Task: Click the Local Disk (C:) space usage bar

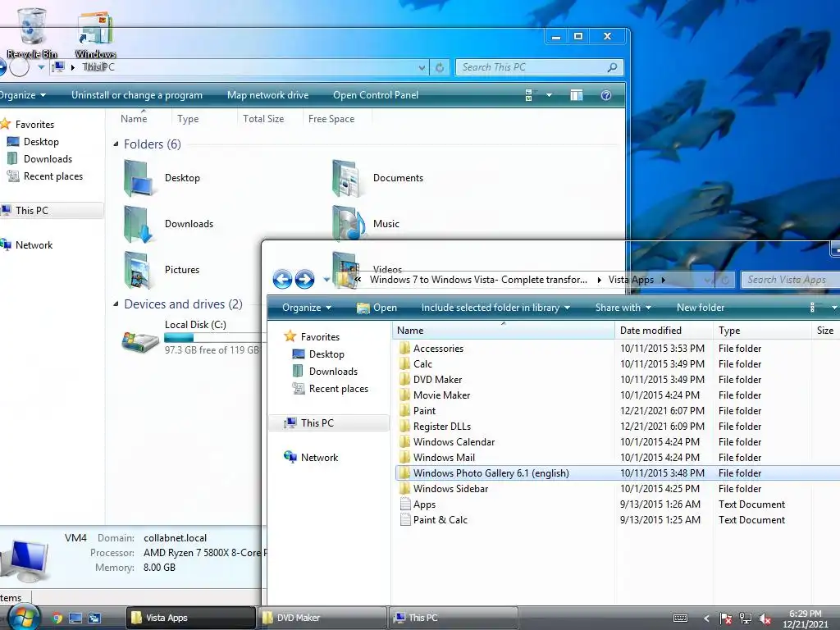Action: pyautogui.click(x=213, y=337)
